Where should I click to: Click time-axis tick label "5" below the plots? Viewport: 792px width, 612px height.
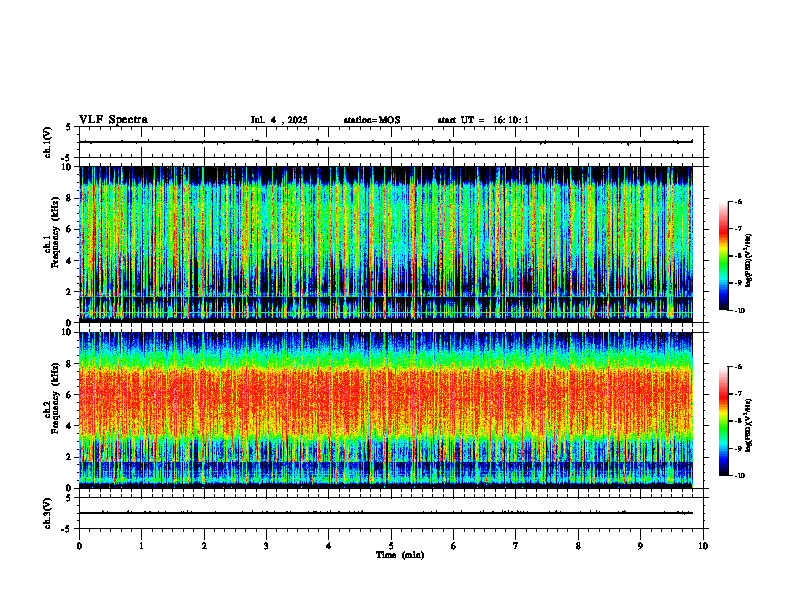[x=391, y=546]
